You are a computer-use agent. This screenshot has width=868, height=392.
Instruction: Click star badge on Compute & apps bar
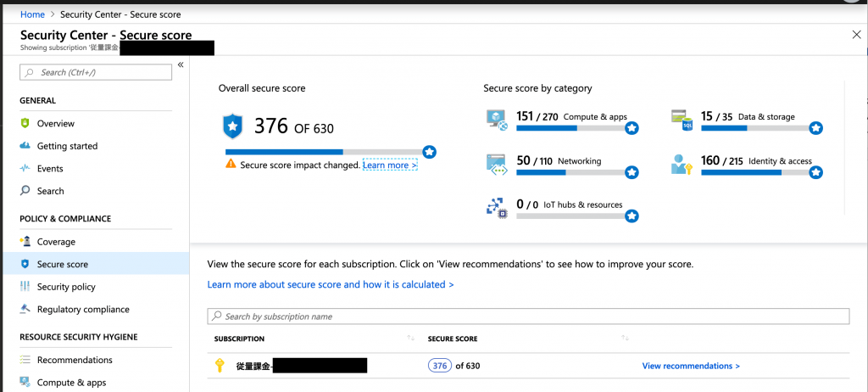pyautogui.click(x=632, y=128)
